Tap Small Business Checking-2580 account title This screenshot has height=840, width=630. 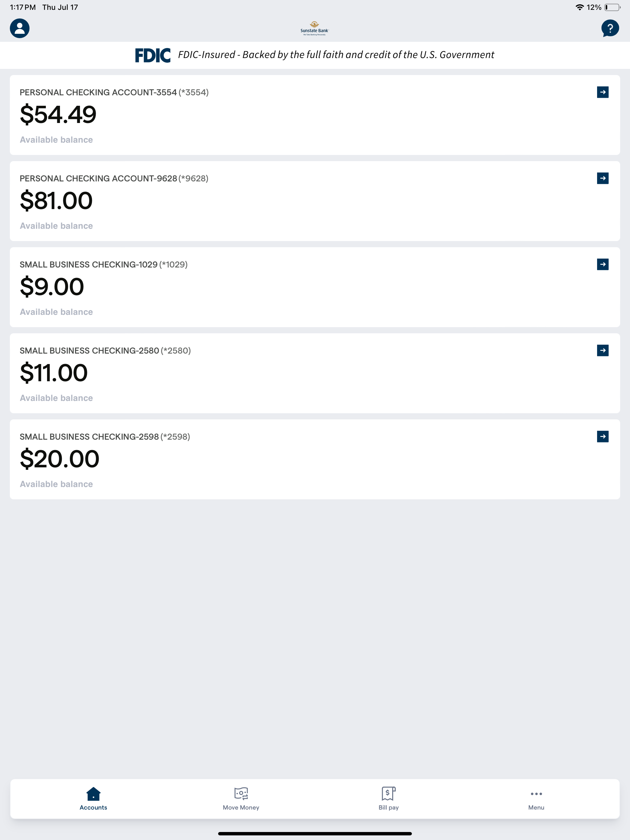coord(89,351)
